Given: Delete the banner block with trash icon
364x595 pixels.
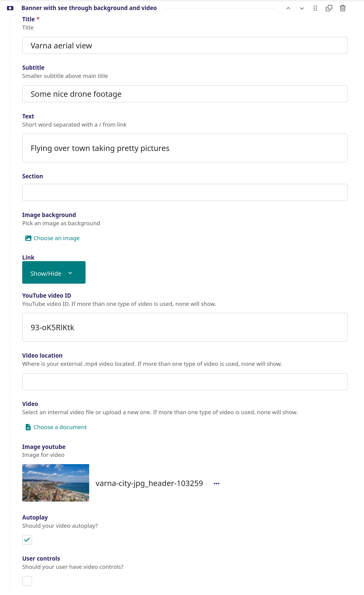Looking at the screenshot, I should coord(343,8).
